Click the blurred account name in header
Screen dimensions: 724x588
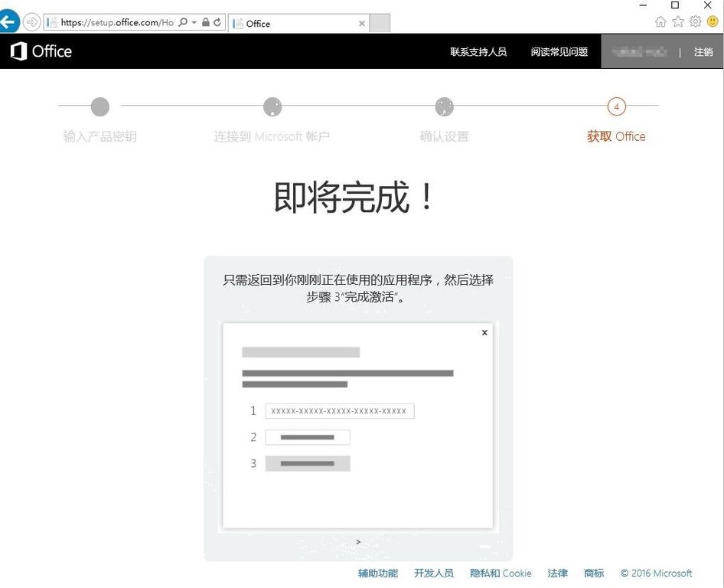(x=639, y=52)
